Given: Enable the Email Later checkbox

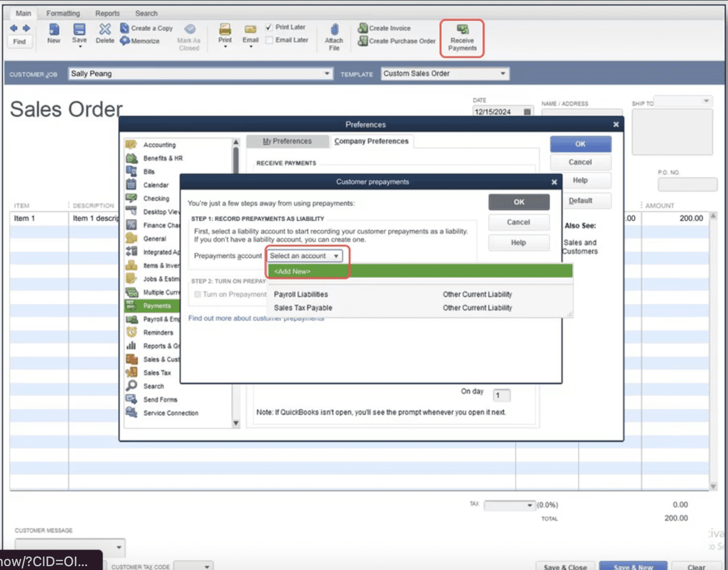Looking at the screenshot, I should 269,40.
